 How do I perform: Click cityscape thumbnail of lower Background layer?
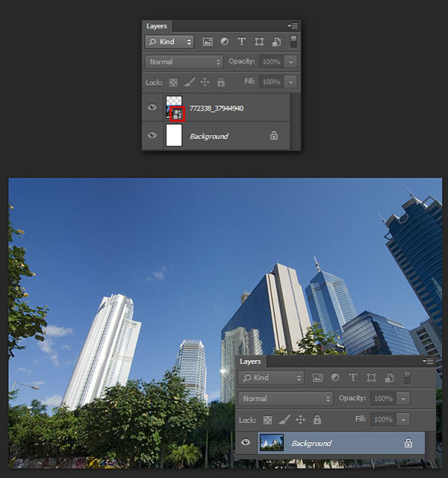[x=272, y=443]
